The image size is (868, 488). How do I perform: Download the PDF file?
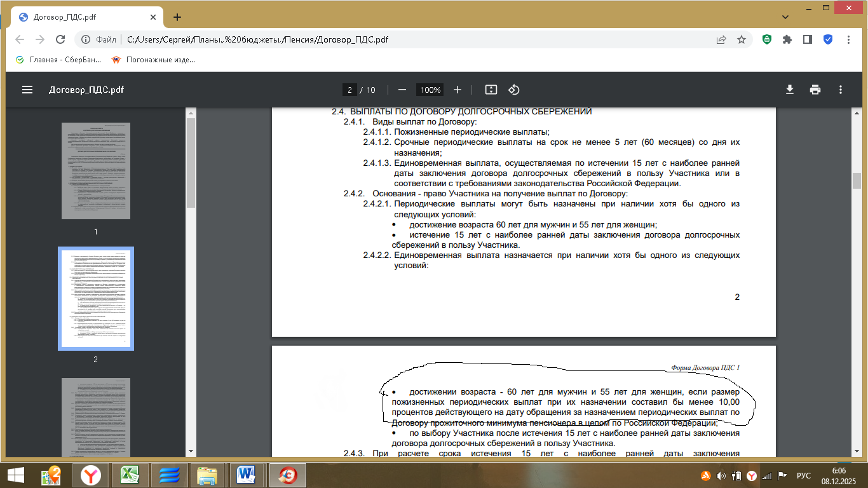pos(790,90)
